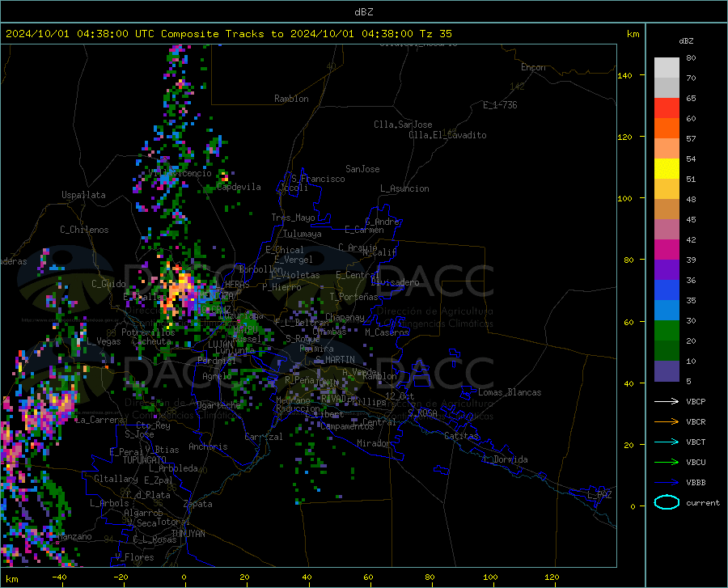Click the white VBCP arrow legend icon
This screenshot has height=588, width=728.
667,401
